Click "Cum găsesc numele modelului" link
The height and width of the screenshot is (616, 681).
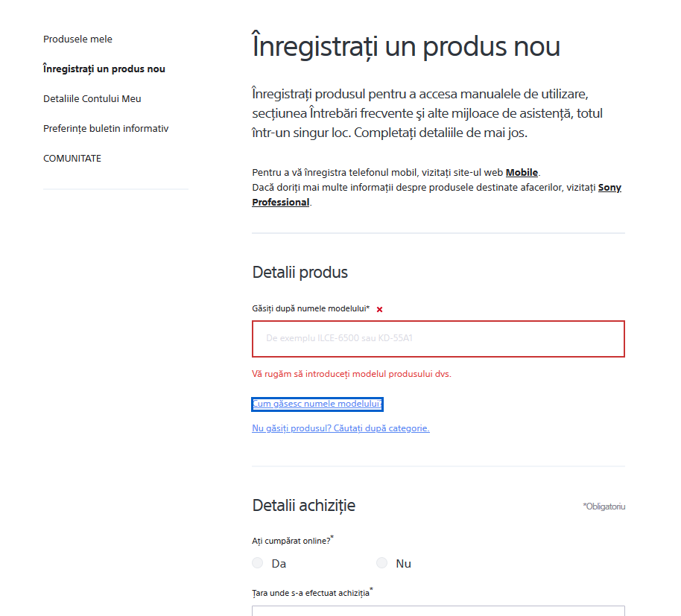(317, 404)
